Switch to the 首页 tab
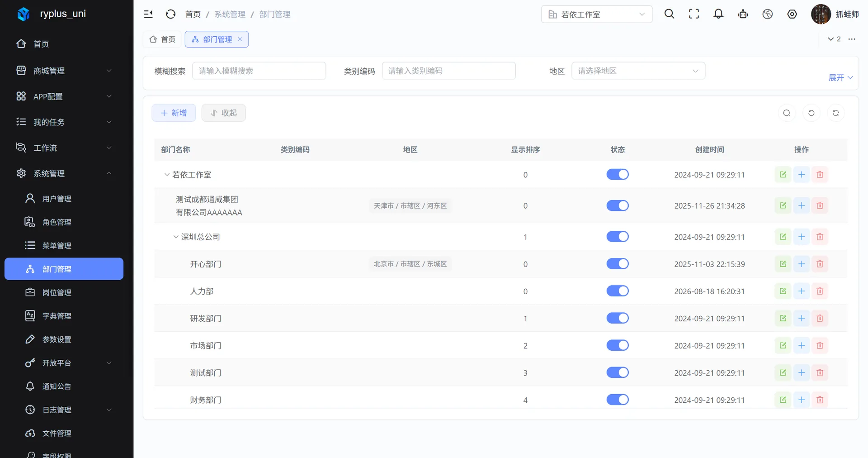Image resolution: width=868 pixels, height=458 pixels. [162, 39]
